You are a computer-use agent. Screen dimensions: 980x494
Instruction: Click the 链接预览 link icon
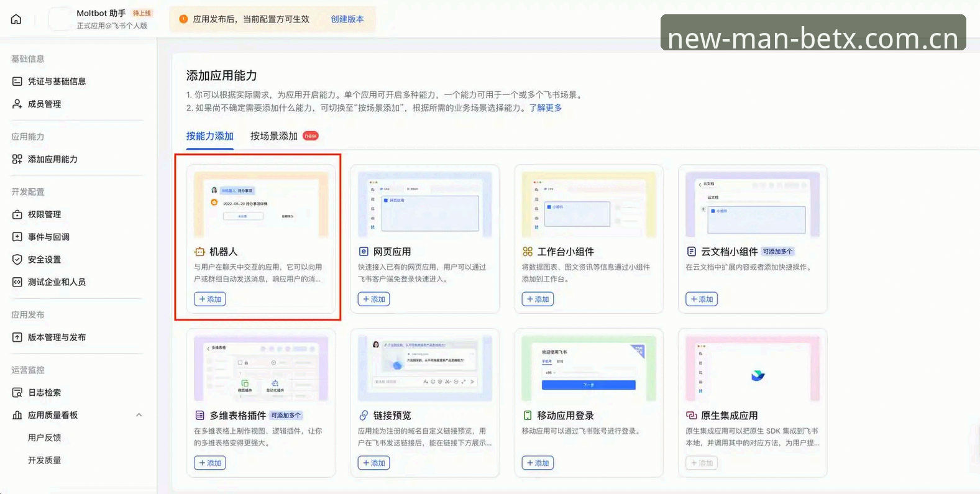click(364, 415)
